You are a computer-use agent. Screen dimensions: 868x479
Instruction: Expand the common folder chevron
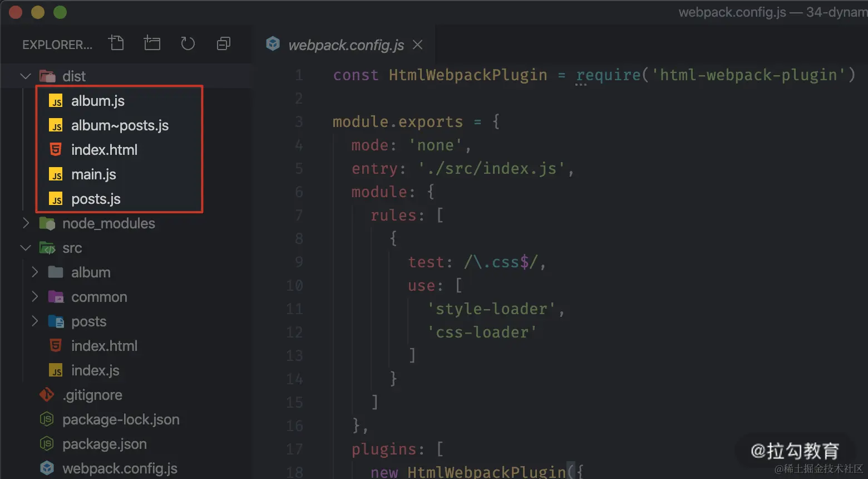pos(34,297)
